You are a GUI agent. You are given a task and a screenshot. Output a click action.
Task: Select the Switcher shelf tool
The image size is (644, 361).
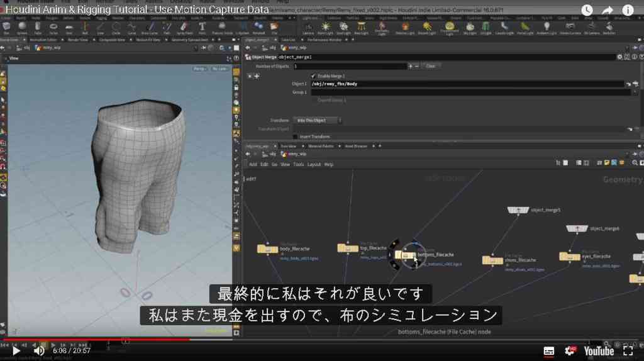[609, 28]
